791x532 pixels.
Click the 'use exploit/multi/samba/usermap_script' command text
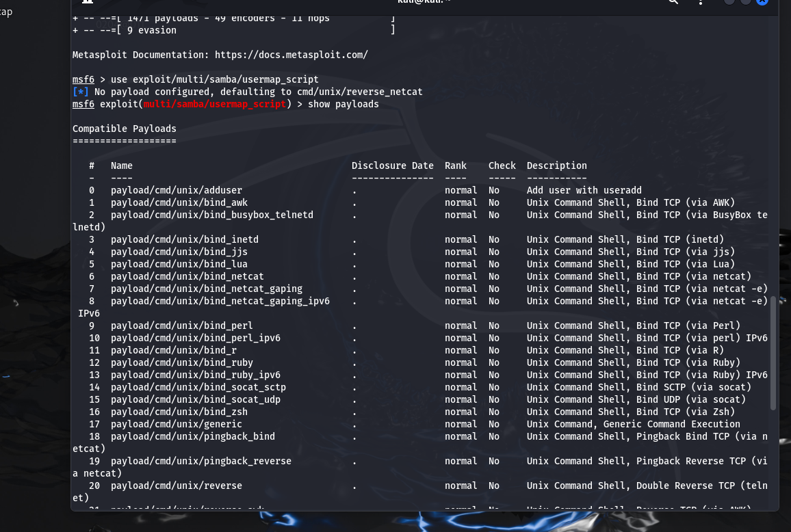point(214,79)
